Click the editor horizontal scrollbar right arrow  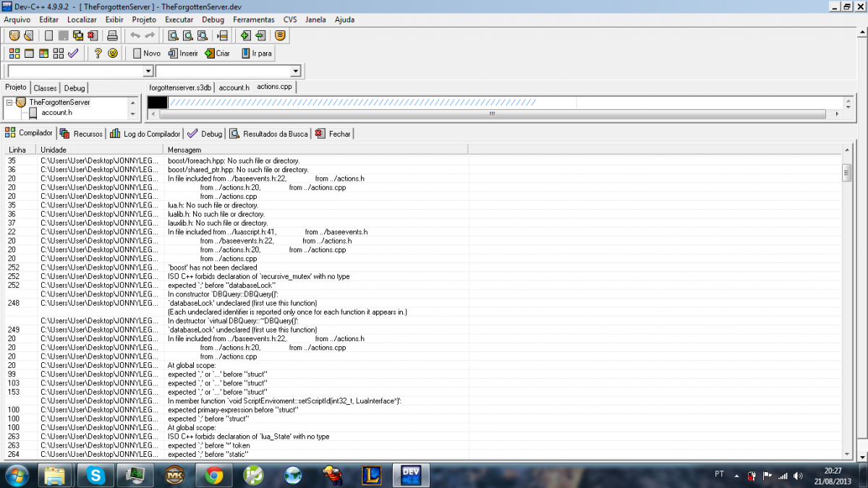[x=838, y=114]
